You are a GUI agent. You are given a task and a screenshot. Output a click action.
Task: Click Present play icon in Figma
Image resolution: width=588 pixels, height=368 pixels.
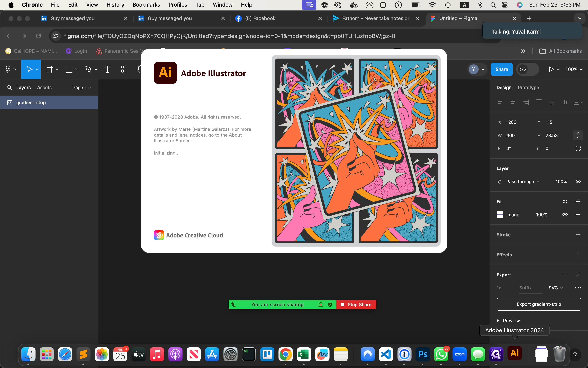[x=551, y=69]
